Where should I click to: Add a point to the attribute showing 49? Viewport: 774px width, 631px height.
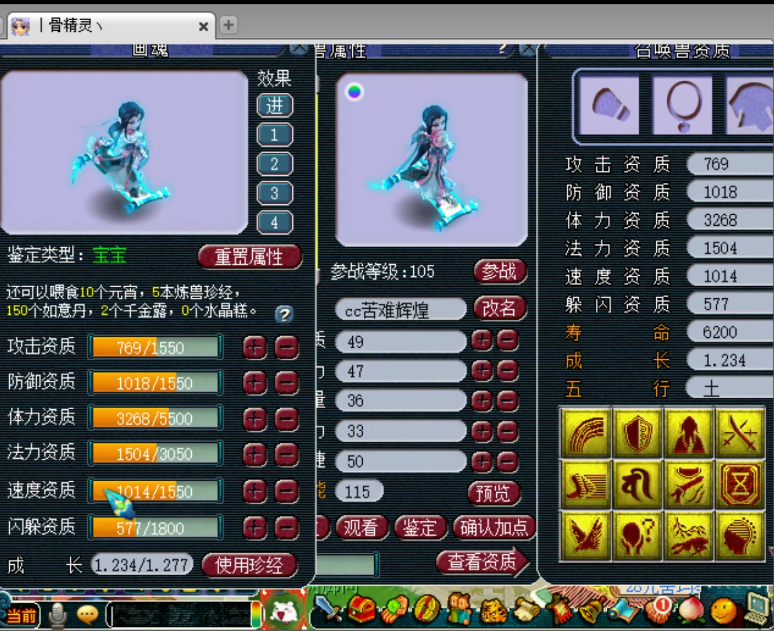(482, 340)
